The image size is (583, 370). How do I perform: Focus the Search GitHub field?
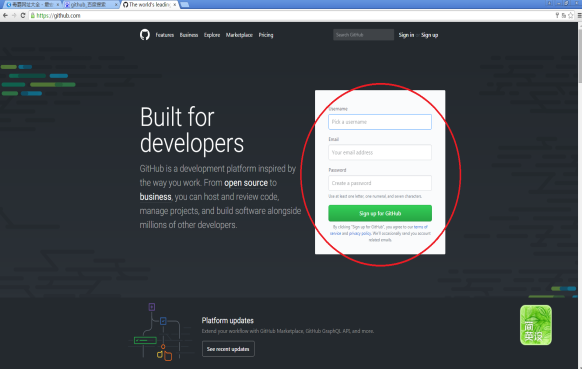coord(363,35)
